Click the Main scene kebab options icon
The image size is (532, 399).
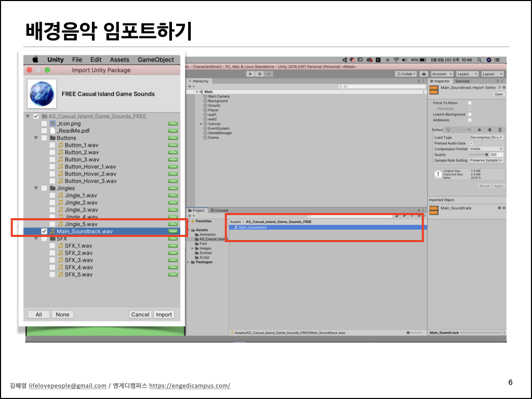(x=423, y=92)
